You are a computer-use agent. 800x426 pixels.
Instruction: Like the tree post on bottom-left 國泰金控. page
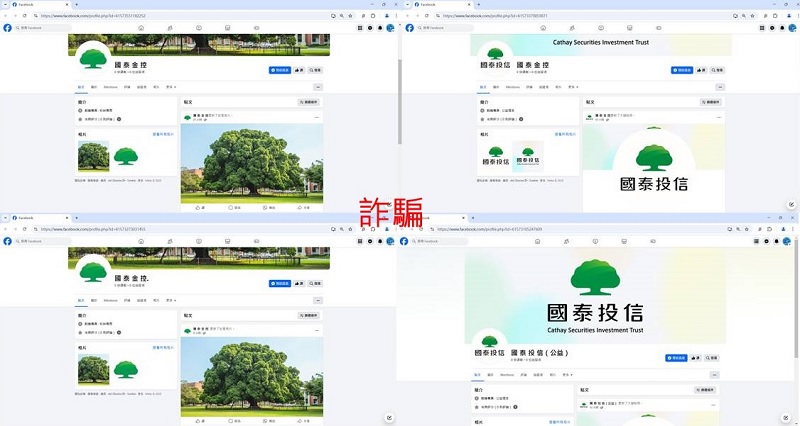pos(200,421)
